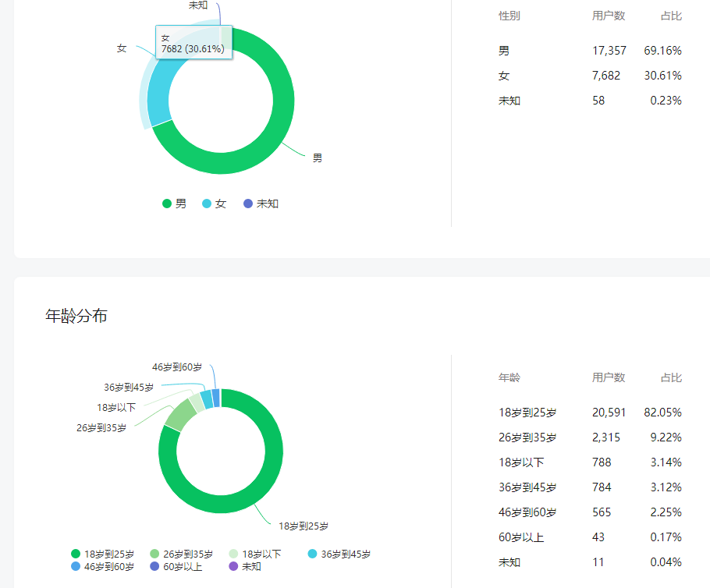Toggle the 未知 legend item in gender chart
This screenshot has height=588, width=710.
pyautogui.click(x=261, y=204)
